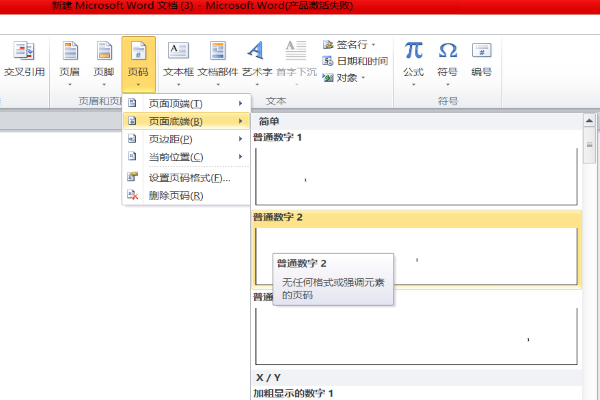Open the 页边距(P) submenu
The width and height of the screenshot is (600, 400).
pos(187,139)
